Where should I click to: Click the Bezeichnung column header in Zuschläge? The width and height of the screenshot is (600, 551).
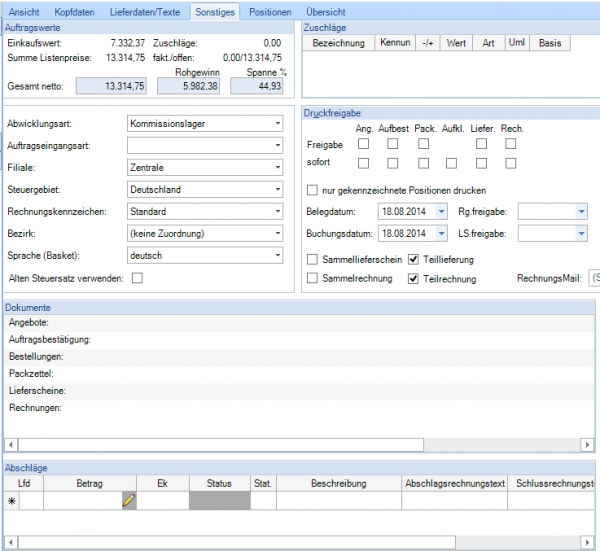click(x=338, y=44)
